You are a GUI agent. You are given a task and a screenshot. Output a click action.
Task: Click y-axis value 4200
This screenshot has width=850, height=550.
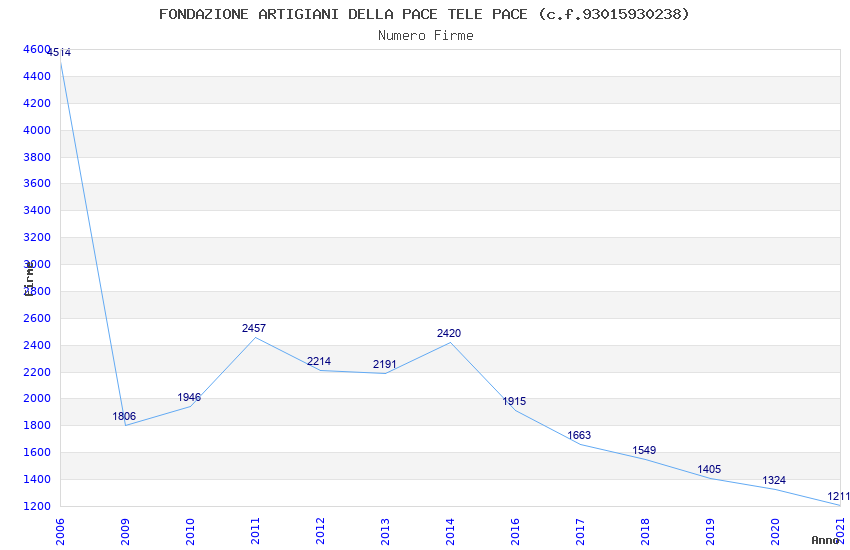tap(37, 103)
